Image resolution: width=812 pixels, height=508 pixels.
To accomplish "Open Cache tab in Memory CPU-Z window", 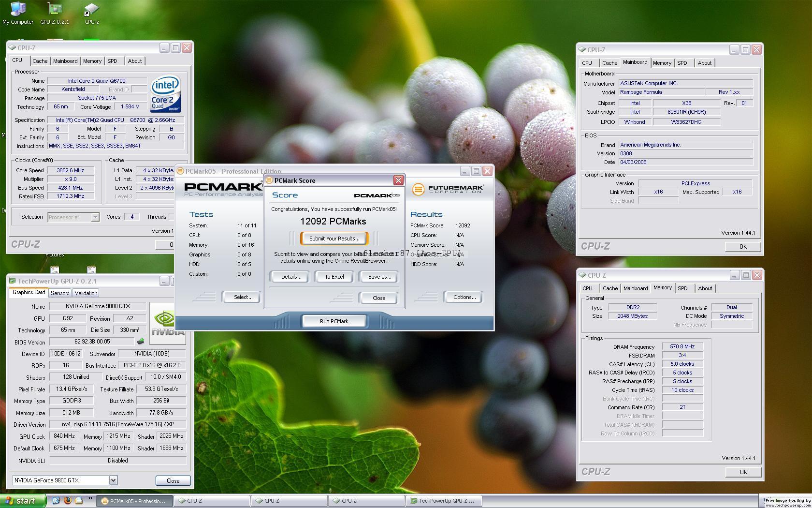I will [x=610, y=288].
